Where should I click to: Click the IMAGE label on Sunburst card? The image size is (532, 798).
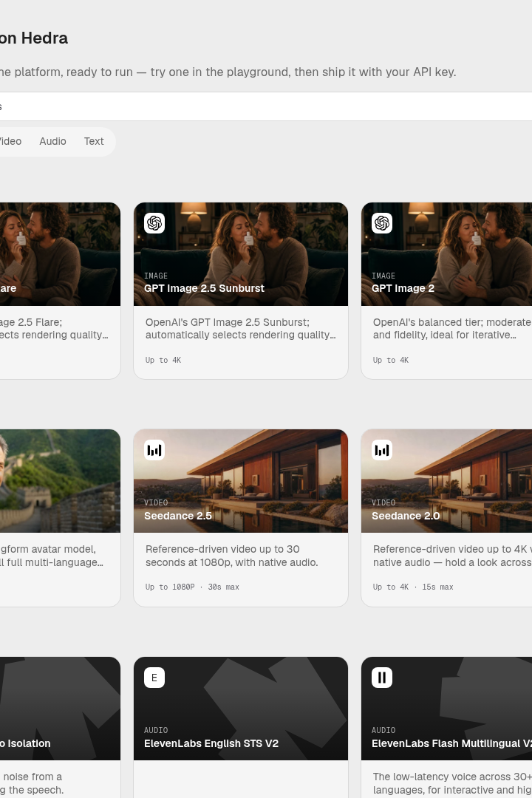[x=156, y=276]
